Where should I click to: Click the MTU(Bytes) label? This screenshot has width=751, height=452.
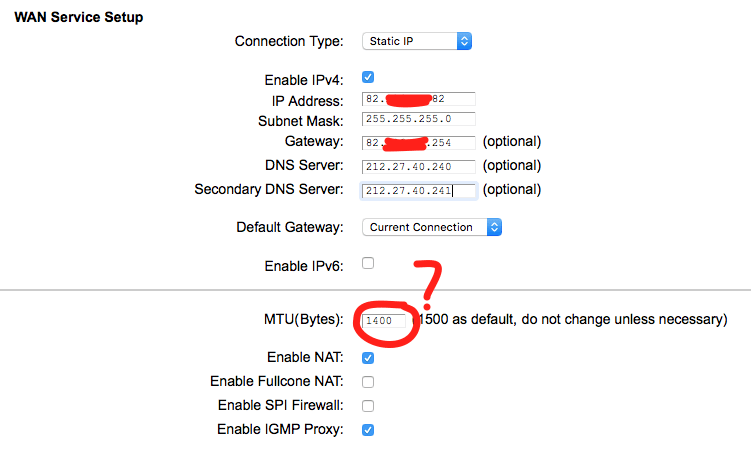click(x=297, y=319)
